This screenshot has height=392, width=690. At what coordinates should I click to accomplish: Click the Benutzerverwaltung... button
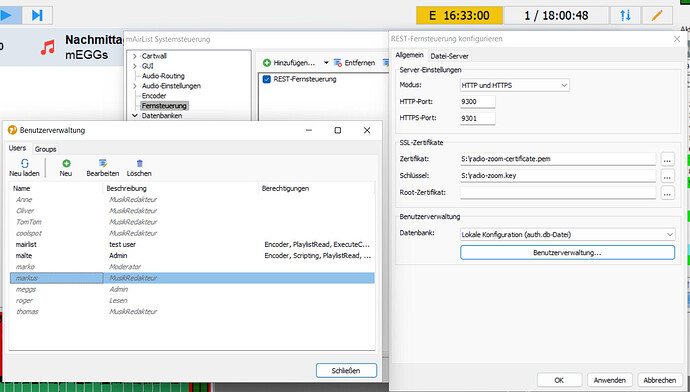567,253
